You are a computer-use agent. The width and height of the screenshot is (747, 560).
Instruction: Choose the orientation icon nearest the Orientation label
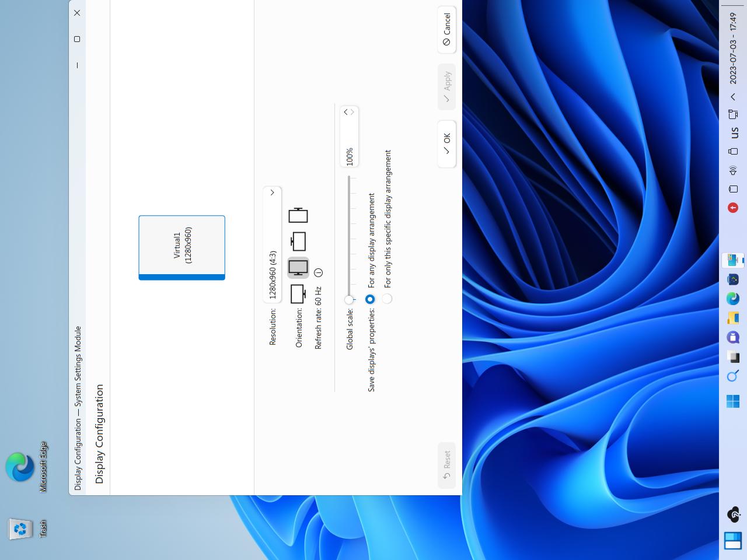[298, 294]
